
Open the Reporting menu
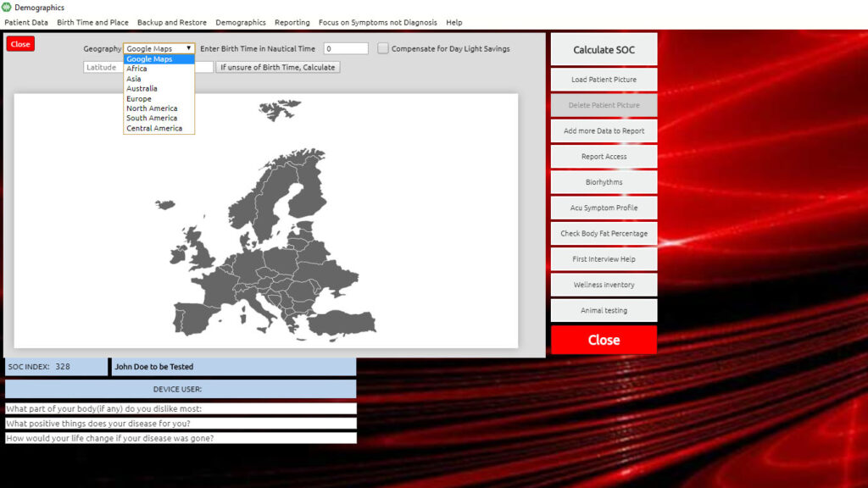tap(292, 23)
